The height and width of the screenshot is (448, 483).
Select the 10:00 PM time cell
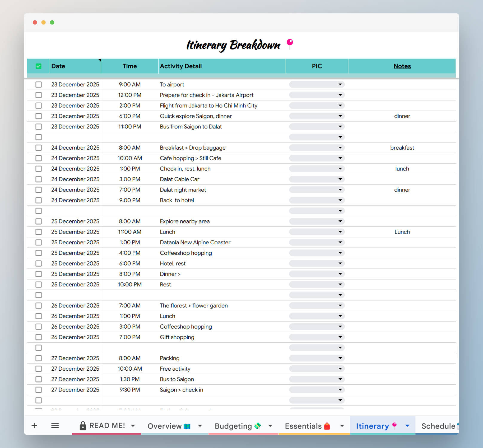point(130,284)
